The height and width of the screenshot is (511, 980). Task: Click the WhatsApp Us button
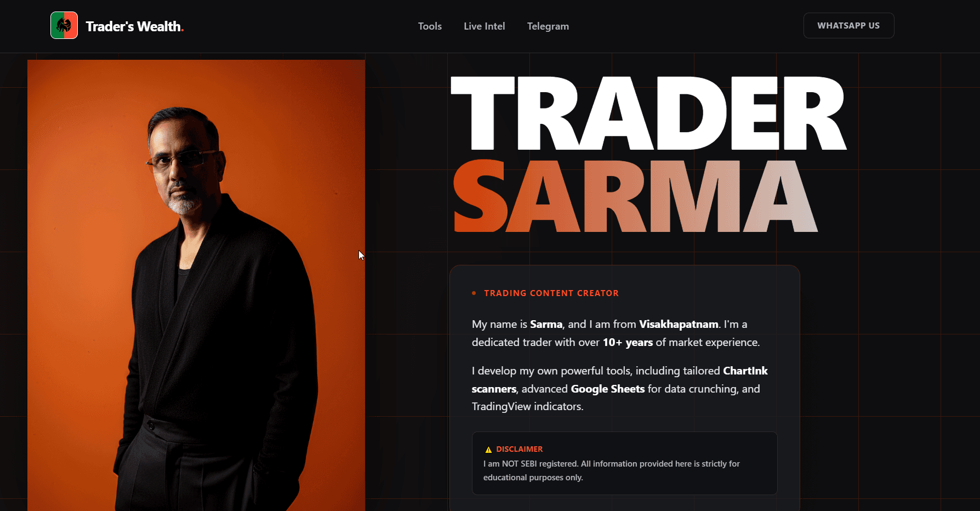click(x=848, y=26)
